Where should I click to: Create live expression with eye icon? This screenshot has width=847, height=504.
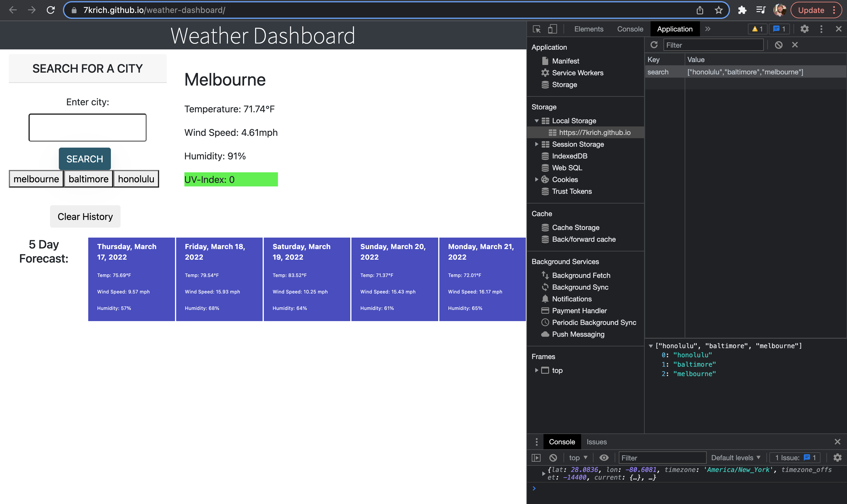click(604, 458)
